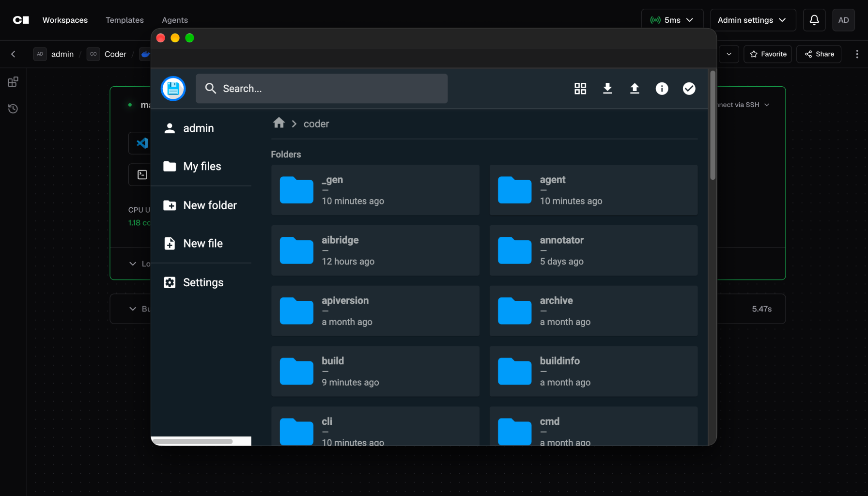868x496 pixels.
Task: Expand the 5ms latency dropdown
Action: [672, 20]
